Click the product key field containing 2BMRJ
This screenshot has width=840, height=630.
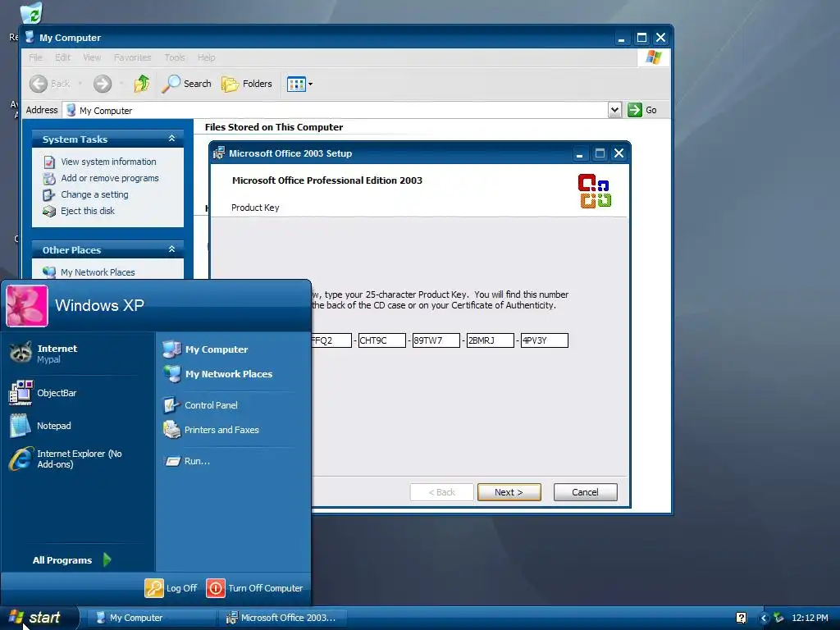[491, 340]
